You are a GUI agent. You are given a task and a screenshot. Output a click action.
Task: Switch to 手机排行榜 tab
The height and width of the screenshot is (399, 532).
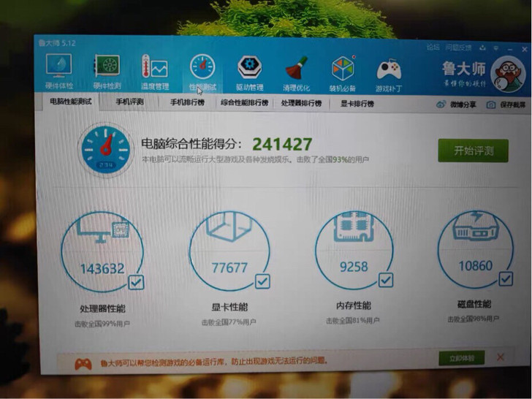[x=187, y=102]
